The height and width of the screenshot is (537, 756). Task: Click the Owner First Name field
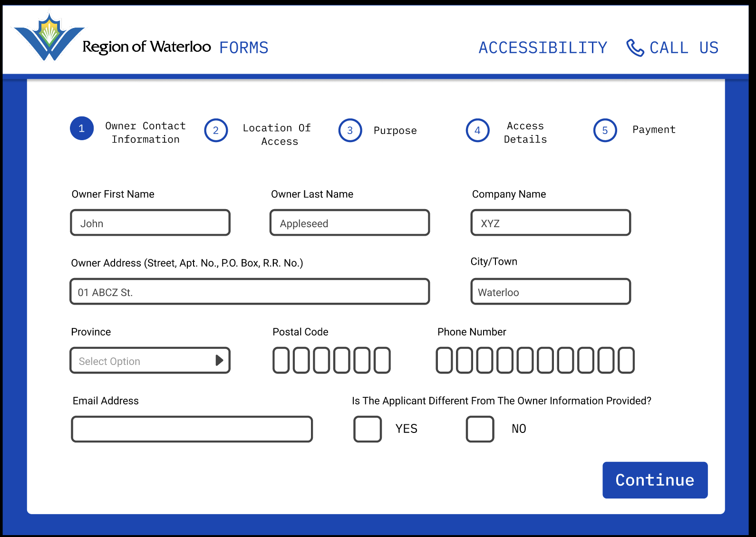[x=150, y=223]
